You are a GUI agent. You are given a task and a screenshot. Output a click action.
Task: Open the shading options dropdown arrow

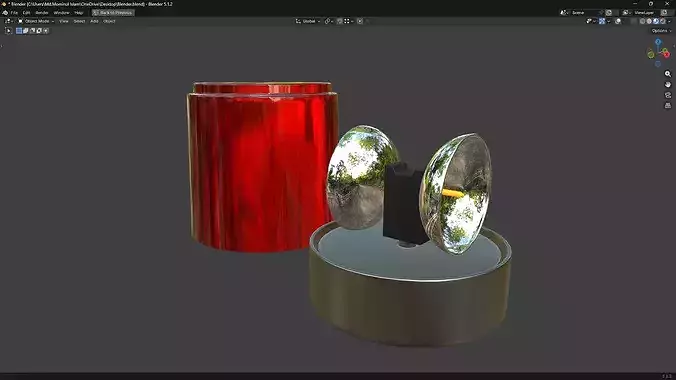pos(669,21)
